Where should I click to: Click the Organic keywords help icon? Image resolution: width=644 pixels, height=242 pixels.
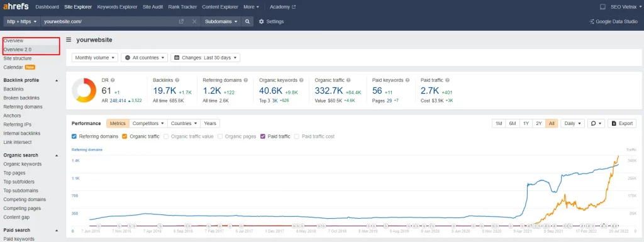tap(301, 80)
